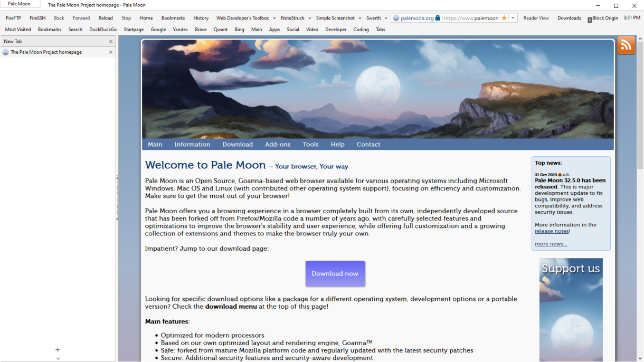Screen dimensions: 644x362
Task: Open the Brave bookmark
Action: [201, 30]
